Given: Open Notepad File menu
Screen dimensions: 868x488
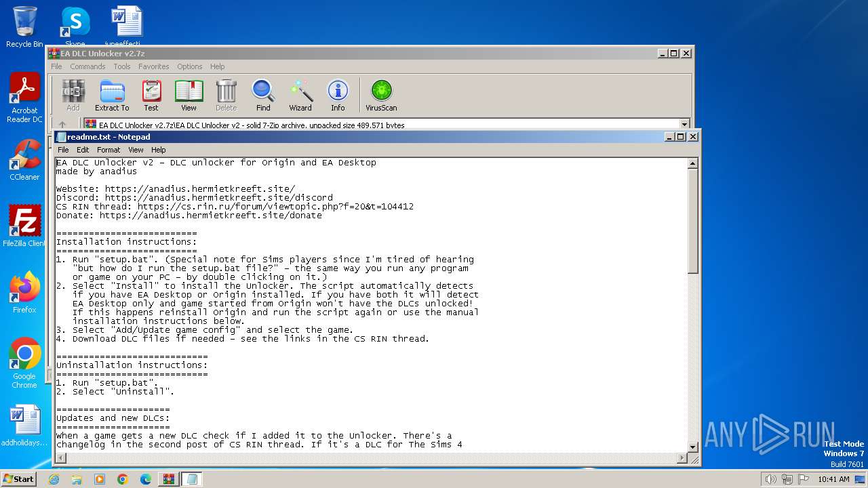Looking at the screenshot, I should (63, 150).
